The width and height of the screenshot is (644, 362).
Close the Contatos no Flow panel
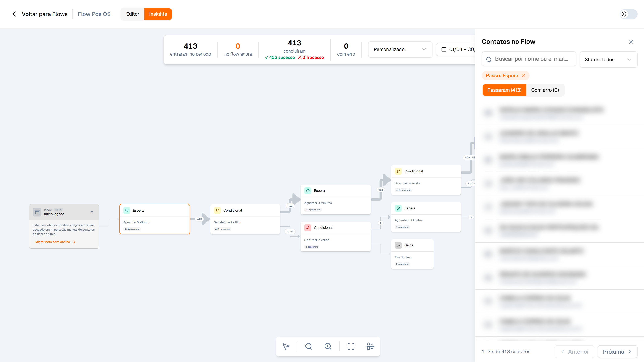coord(631,42)
